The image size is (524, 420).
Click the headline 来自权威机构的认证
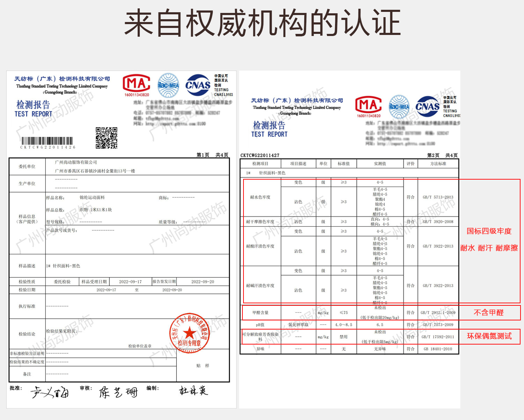pyautogui.click(x=262, y=23)
